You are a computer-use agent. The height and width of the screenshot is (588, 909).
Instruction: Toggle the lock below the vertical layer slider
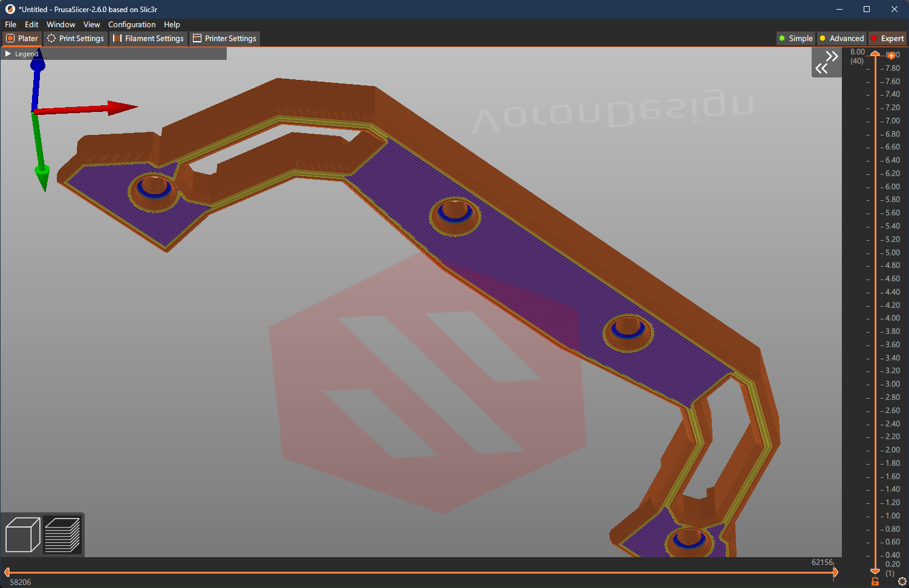(x=875, y=581)
